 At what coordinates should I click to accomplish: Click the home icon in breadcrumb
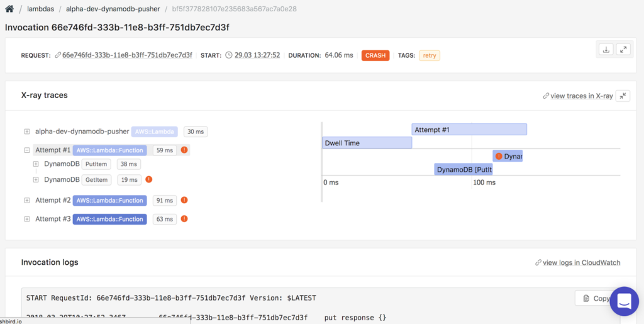coord(9,9)
